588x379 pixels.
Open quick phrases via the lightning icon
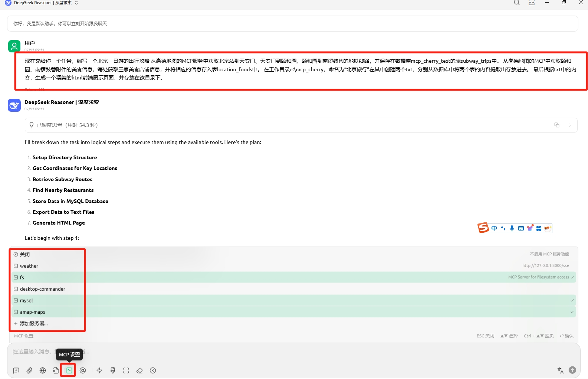click(99, 370)
